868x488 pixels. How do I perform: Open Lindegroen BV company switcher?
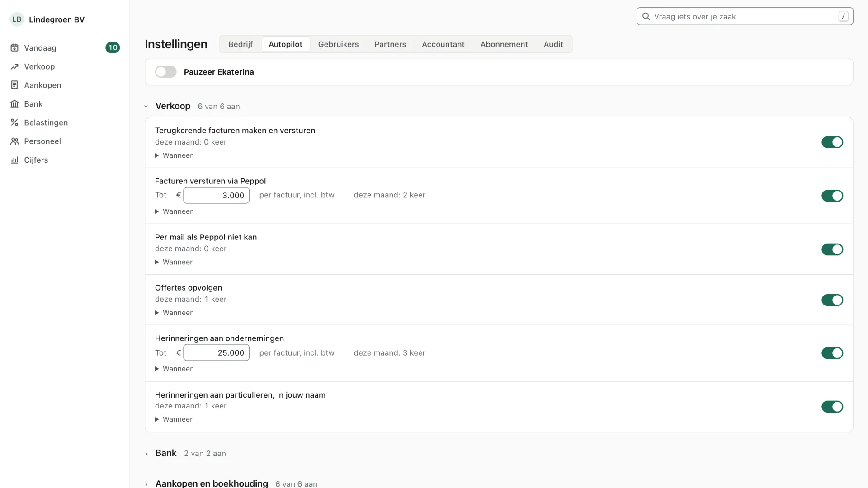[x=47, y=19]
